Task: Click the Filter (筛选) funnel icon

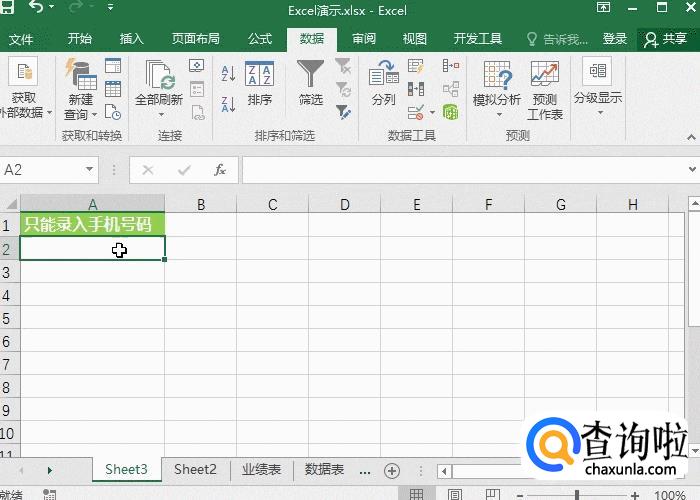Action: pos(310,80)
